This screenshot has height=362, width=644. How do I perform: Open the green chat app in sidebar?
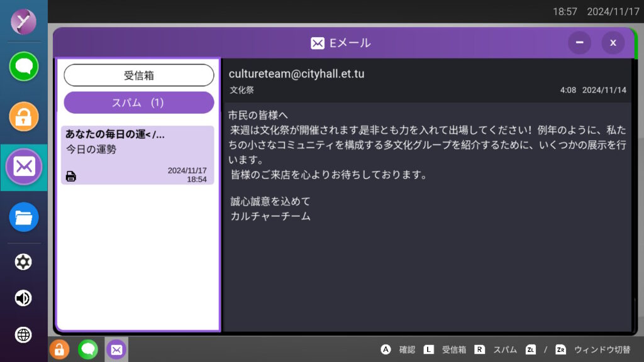(23, 67)
